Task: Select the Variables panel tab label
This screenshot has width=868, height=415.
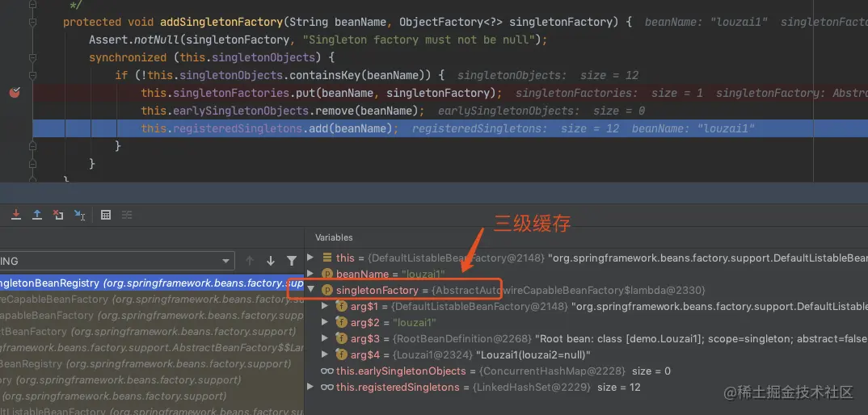Action: click(334, 237)
